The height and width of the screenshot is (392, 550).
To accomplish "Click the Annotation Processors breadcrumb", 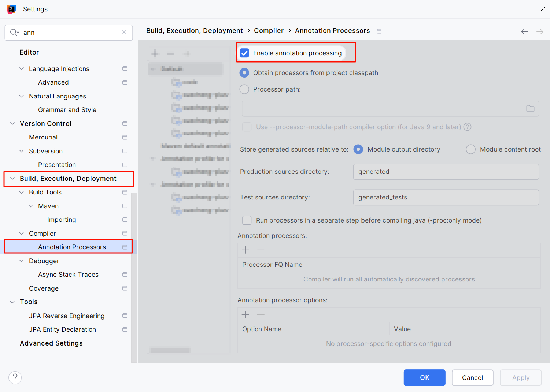I will (x=332, y=31).
